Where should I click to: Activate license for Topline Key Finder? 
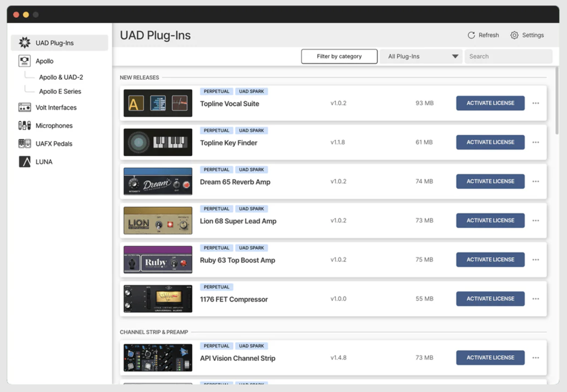490,142
